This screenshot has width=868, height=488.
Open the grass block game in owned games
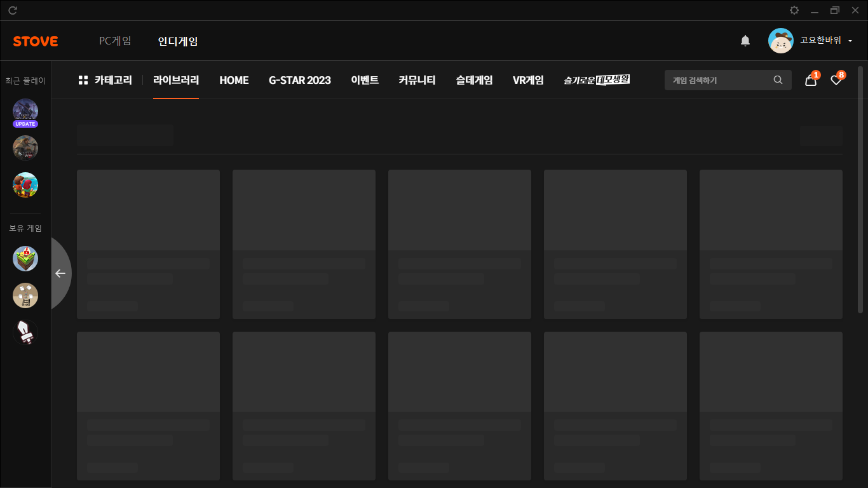coord(25,259)
